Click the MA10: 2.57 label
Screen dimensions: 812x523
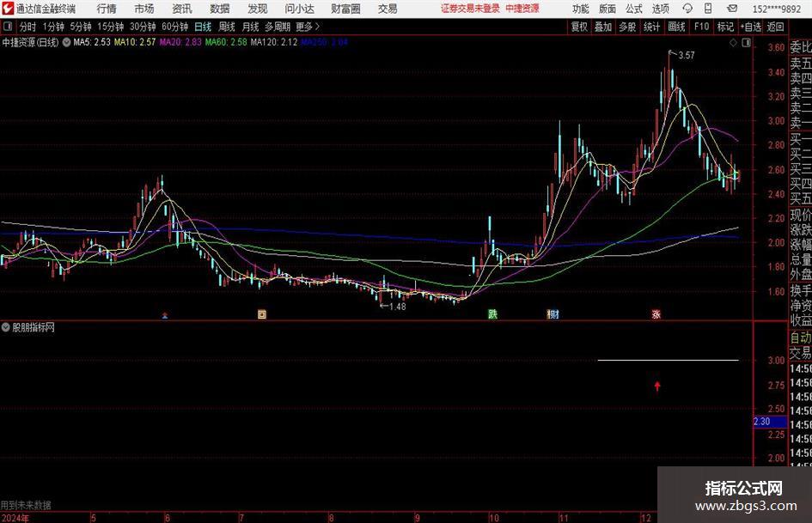tap(135, 42)
